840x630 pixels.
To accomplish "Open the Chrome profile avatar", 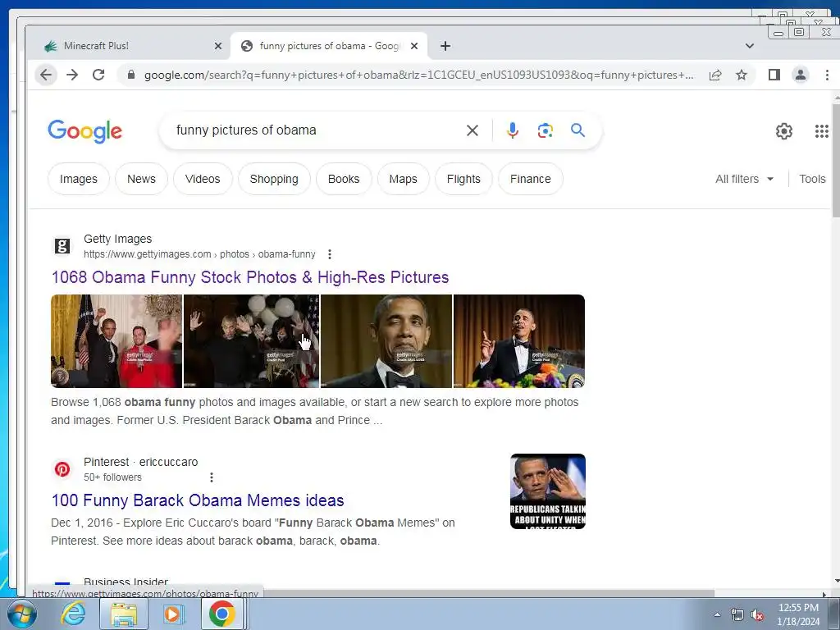I will (x=801, y=75).
